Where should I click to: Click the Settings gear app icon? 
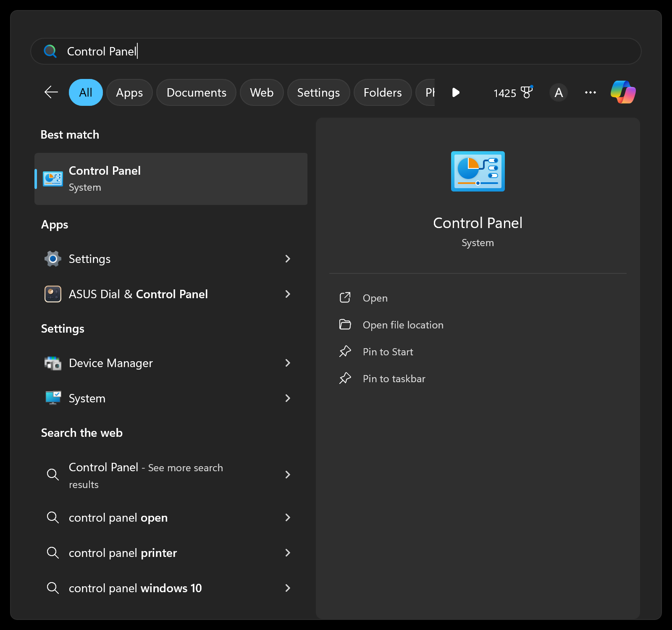[x=53, y=259]
